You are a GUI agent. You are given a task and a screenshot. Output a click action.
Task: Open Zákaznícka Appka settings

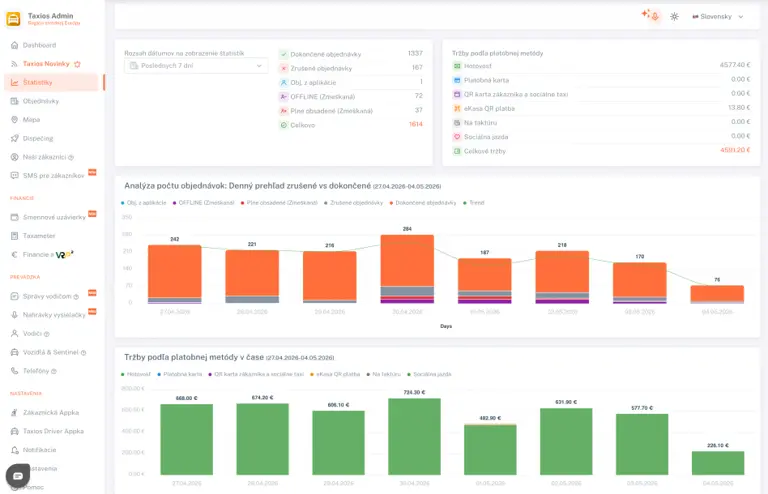(x=50, y=412)
